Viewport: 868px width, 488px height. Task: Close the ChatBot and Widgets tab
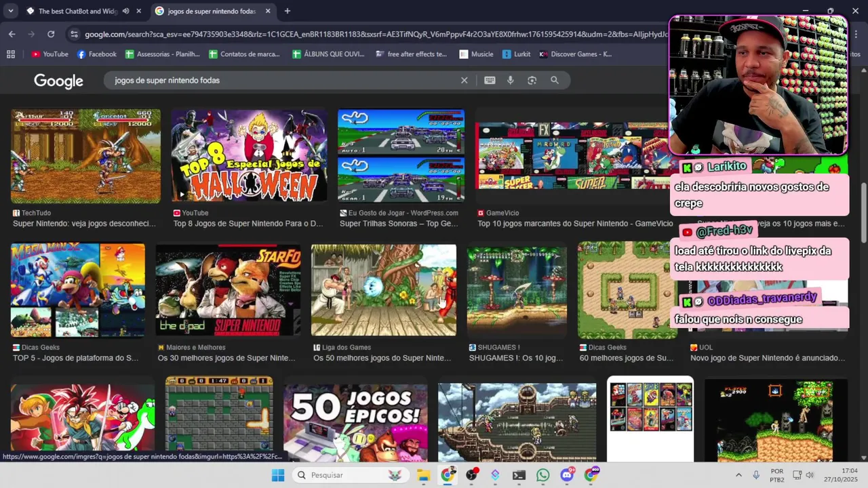(x=139, y=11)
